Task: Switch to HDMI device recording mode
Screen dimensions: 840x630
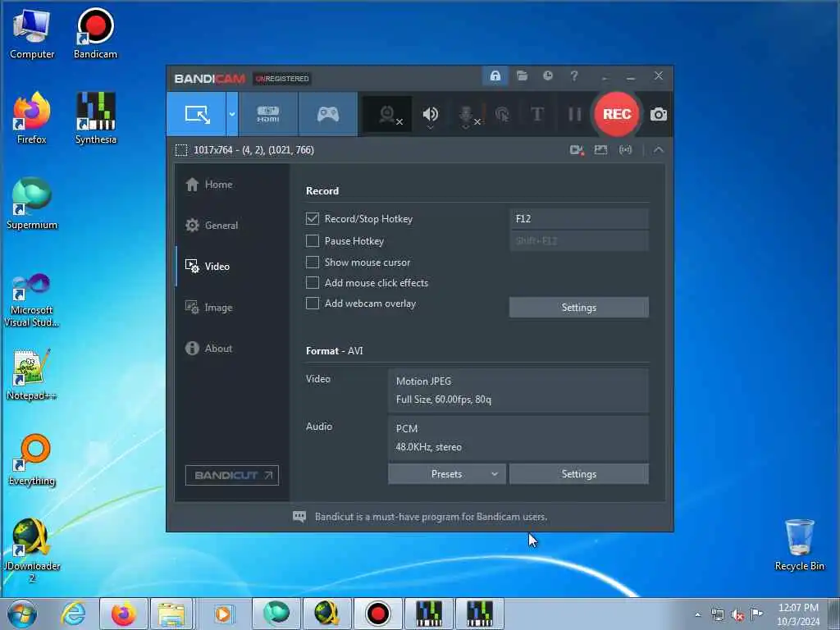Action: coord(268,114)
